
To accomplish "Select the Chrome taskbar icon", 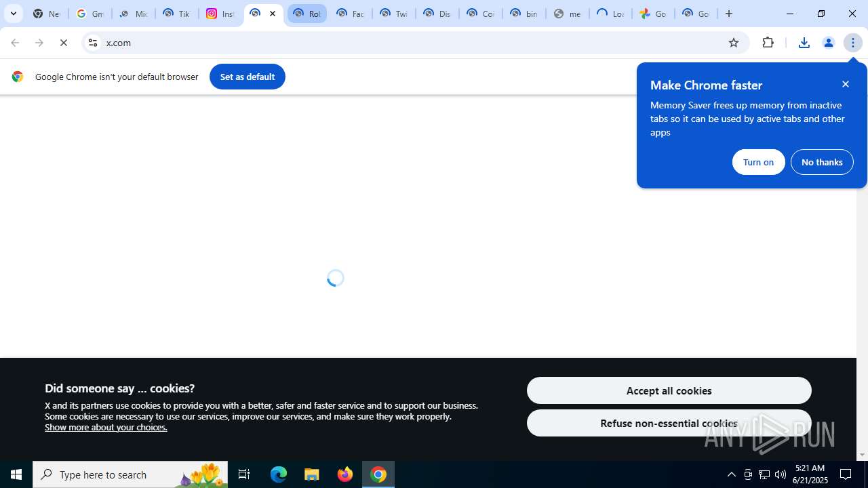I will coord(378,474).
